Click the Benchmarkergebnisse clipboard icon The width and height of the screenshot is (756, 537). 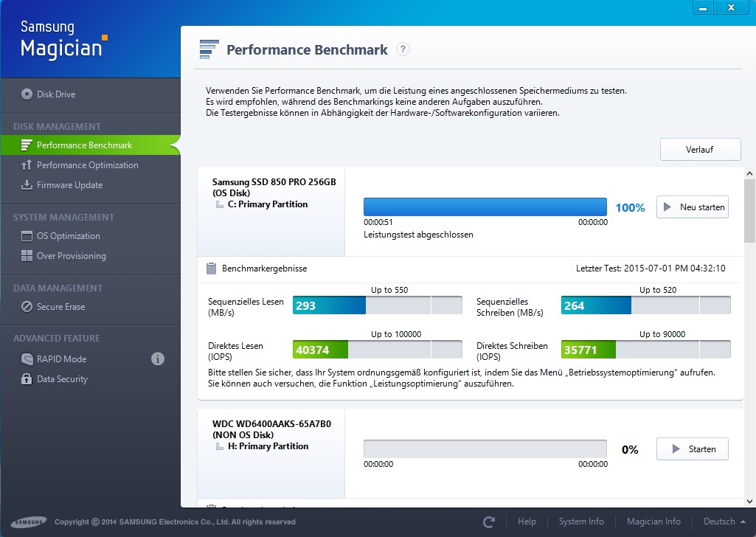tap(211, 268)
